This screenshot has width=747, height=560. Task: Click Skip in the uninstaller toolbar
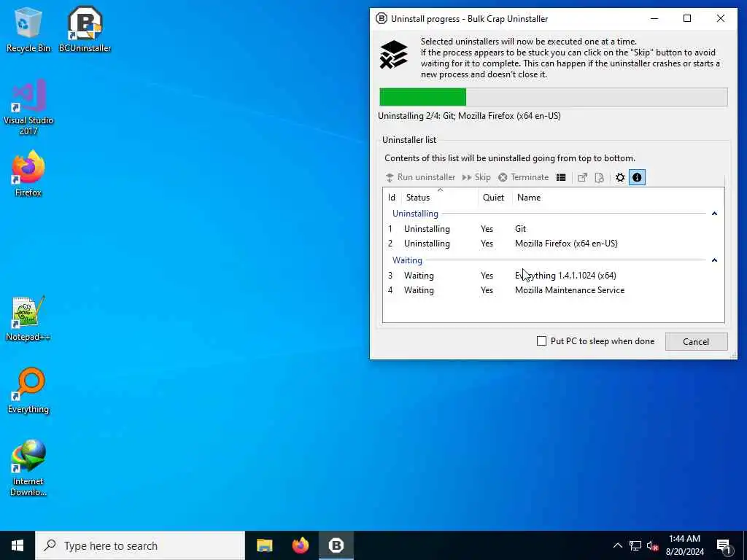click(476, 177)
